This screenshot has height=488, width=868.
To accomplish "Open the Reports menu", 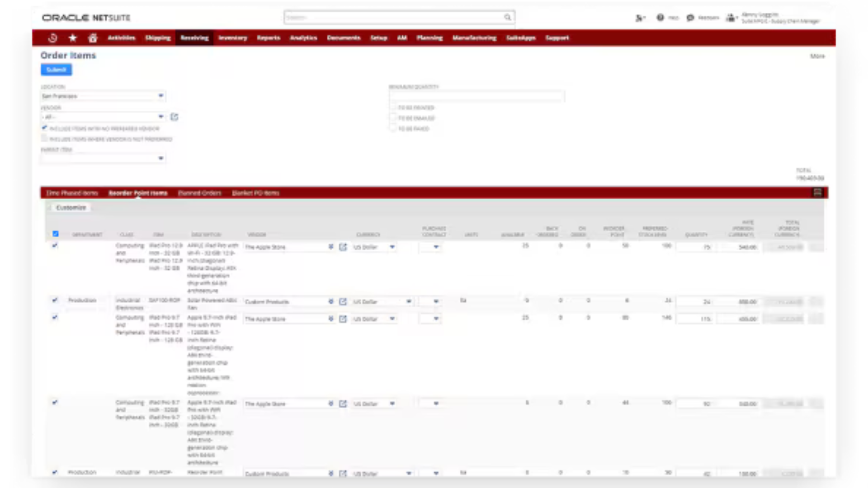I will click(269, 38).
